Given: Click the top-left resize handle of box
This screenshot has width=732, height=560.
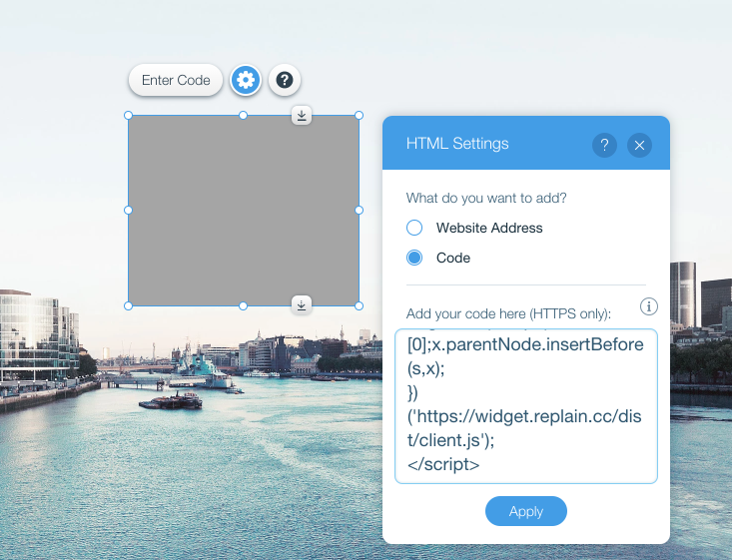Looking at the screenshot, I should click(x=129, y=115).
